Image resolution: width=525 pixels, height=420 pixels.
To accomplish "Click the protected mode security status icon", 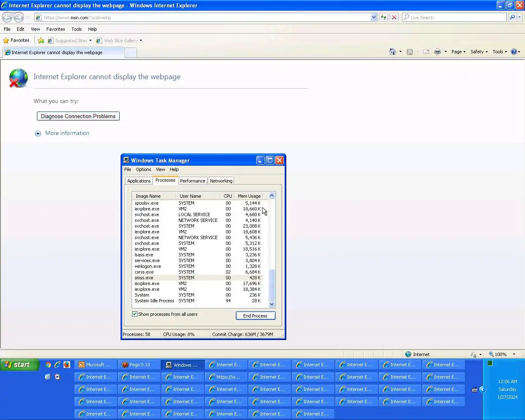I will point(473,354).
